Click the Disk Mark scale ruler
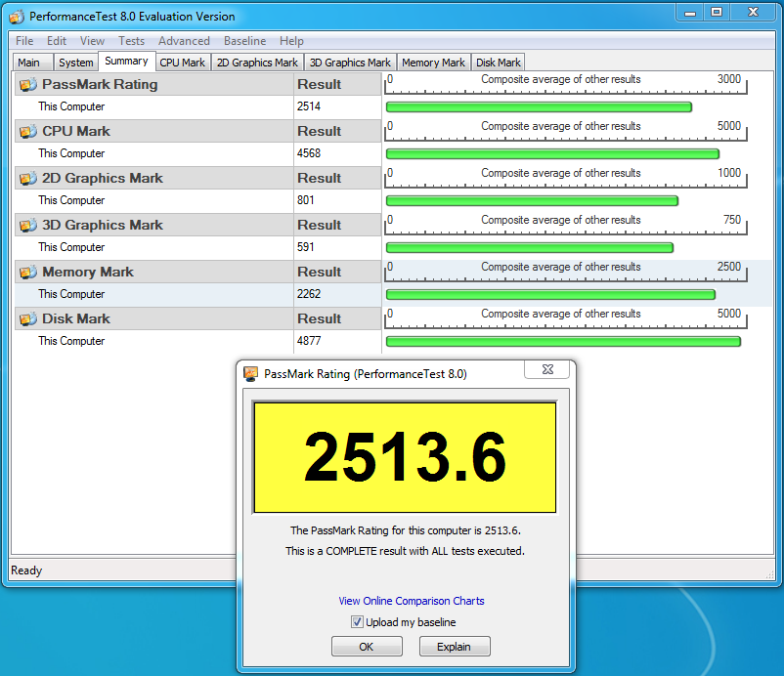Screen dimensions: 784x676 pyautogui.click(x=565, y=318)
